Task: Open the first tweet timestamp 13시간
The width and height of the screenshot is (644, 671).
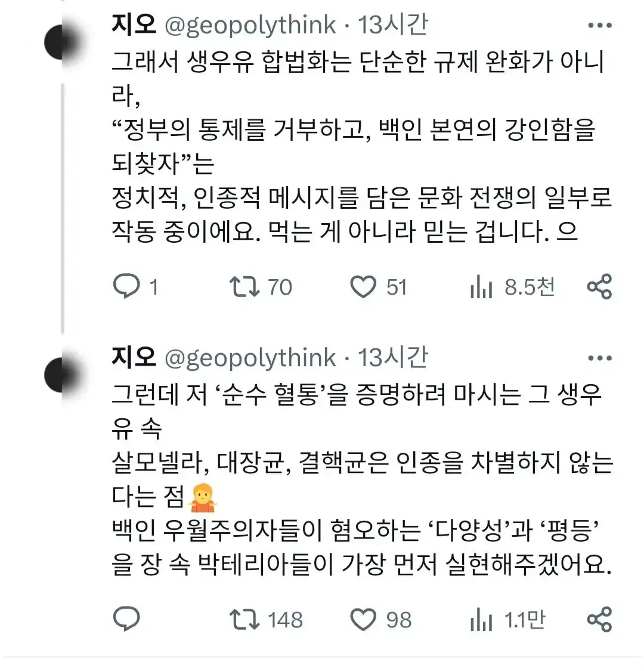Action: (x=394, y=25)
